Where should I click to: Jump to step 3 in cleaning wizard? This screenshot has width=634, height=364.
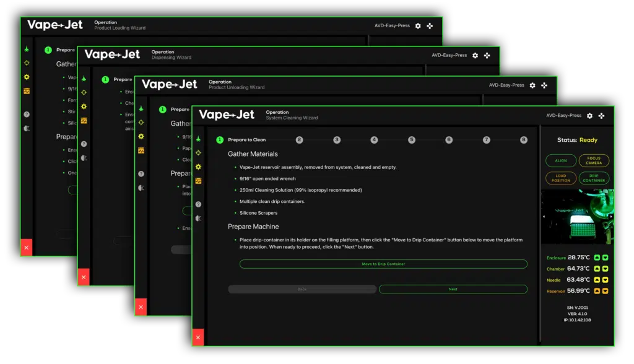tap(337, 140)
